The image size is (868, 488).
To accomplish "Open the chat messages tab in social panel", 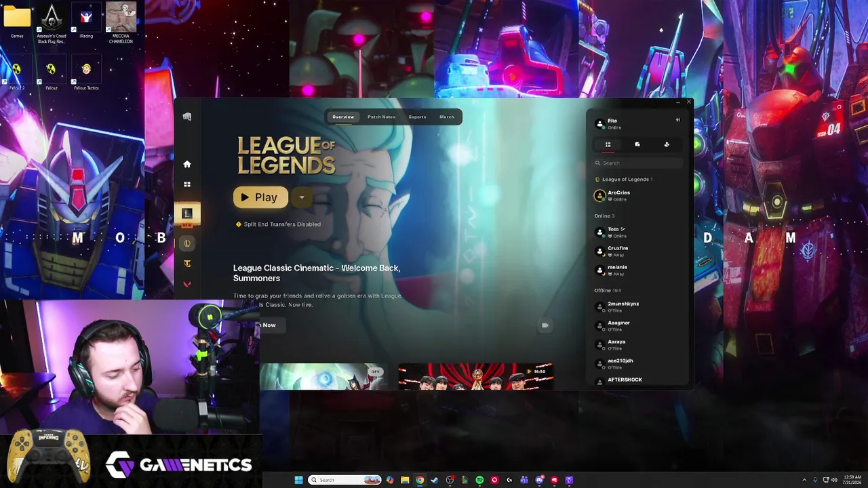I will click(637, 144).
